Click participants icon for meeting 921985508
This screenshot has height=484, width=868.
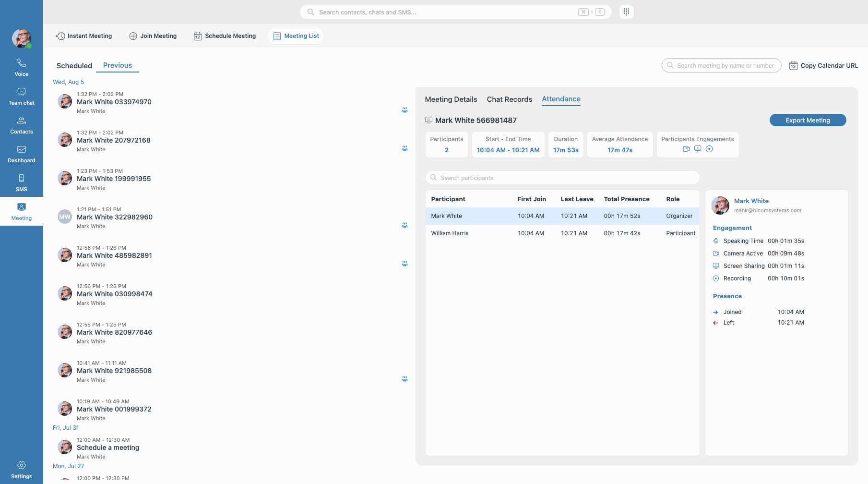(404, 379)
